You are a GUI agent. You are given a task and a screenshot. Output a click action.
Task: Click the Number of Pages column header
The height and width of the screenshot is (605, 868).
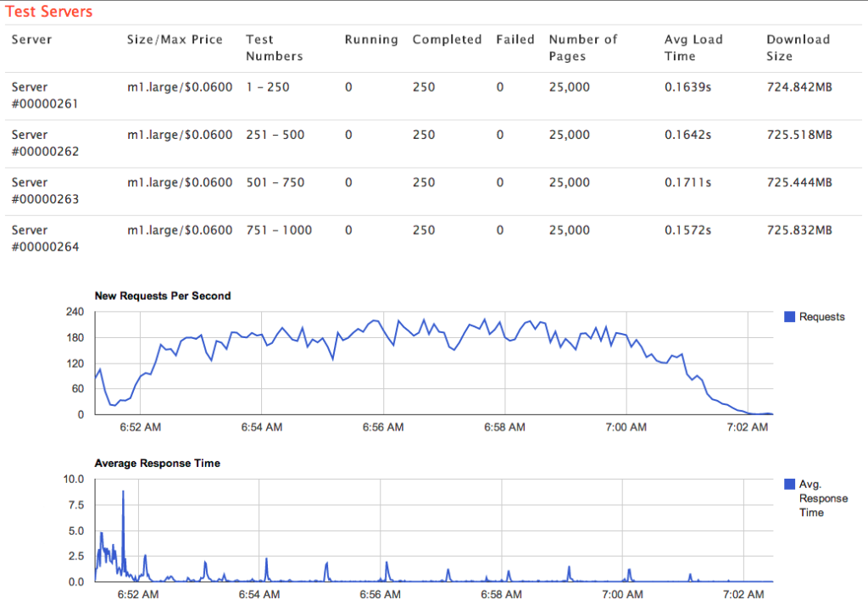tap(583, 47)
